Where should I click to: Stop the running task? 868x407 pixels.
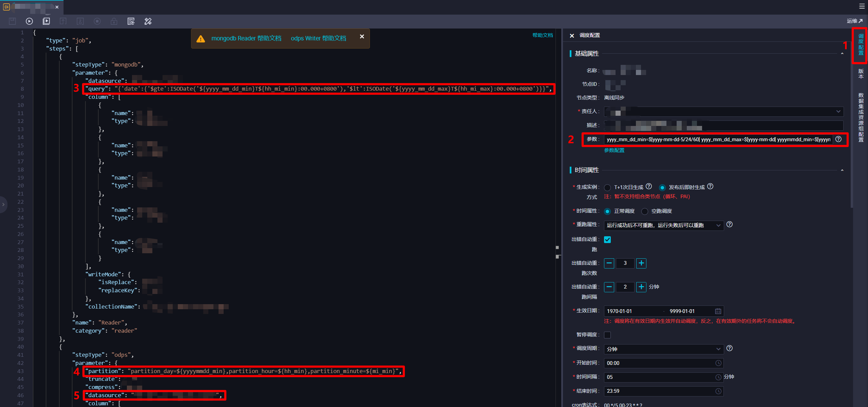pos(97,21)
